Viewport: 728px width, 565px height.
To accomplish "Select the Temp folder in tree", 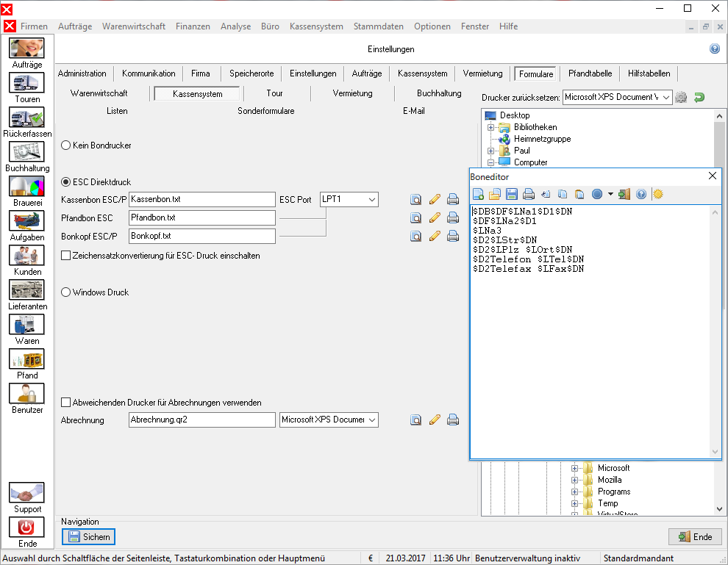I will point(607,503).
